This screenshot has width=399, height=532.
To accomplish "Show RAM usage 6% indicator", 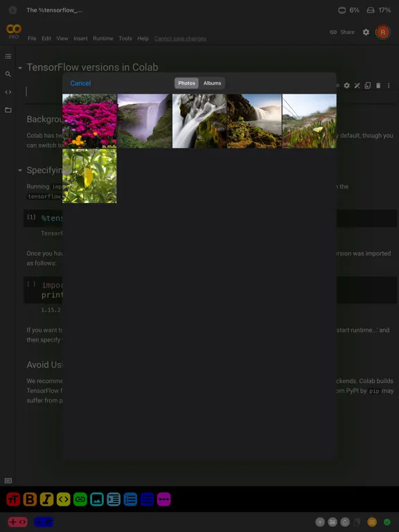I will [349, 10].
